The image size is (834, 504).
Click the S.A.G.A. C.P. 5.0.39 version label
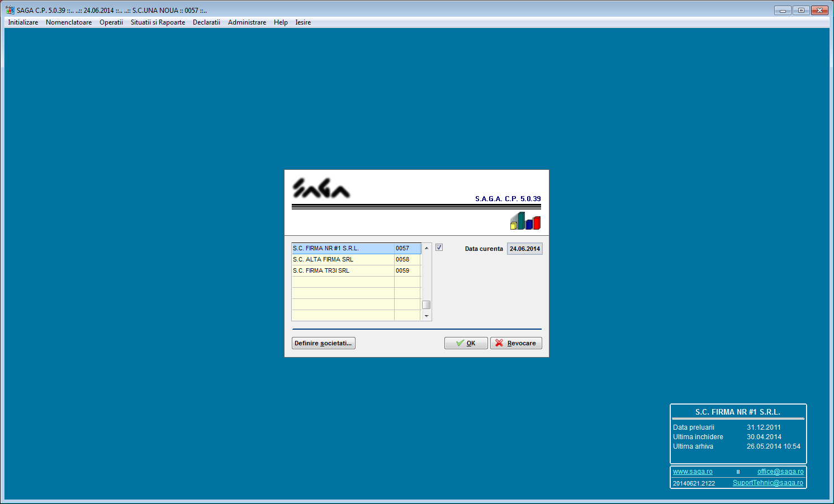coord(508,199)
